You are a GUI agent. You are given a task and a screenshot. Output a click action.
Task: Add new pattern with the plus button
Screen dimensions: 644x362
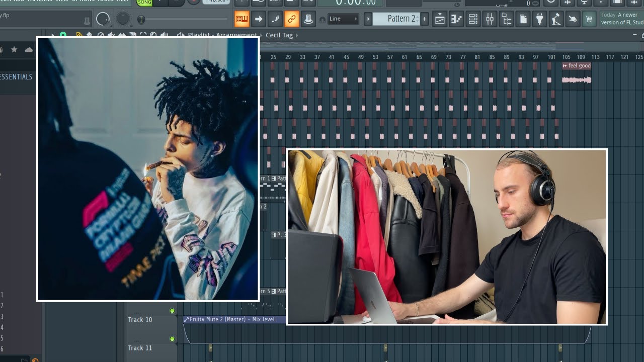click(425, 19)
